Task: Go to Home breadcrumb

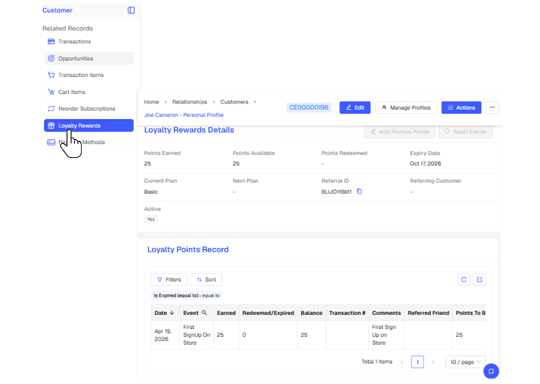Action: [151, 102]
